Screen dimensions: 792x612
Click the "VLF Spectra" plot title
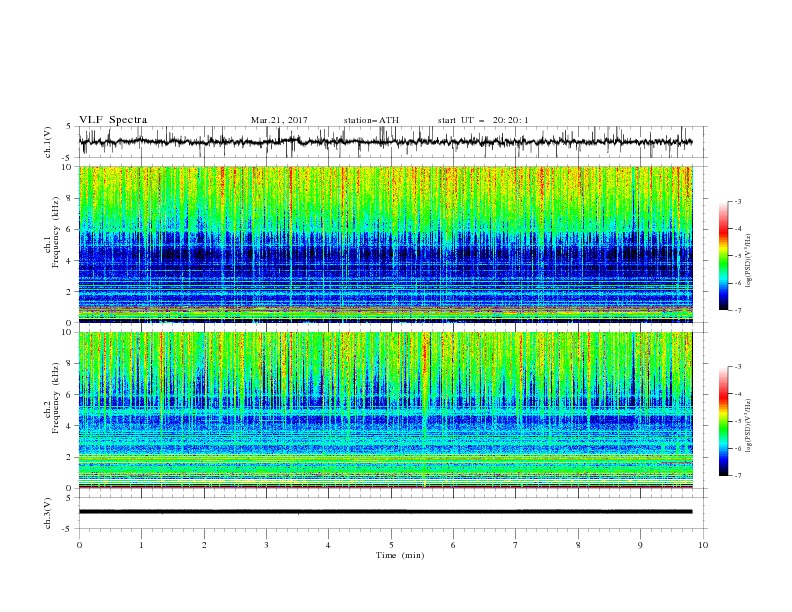point(113,120)
